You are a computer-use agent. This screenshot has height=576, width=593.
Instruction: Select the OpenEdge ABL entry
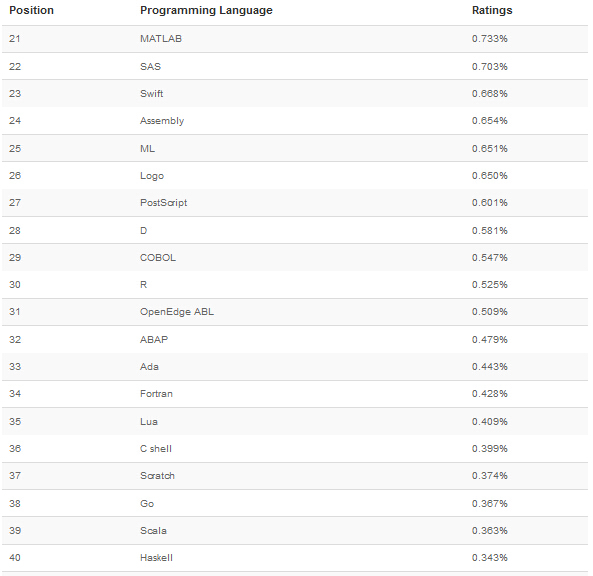click(x=177, y=312)
